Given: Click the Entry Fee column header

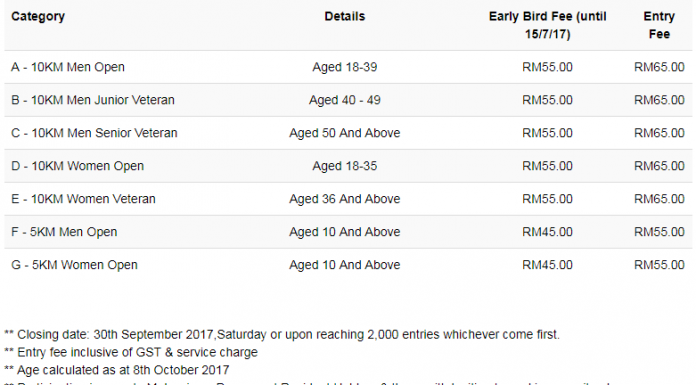Looking at the screenshot, I should (659, 25).
